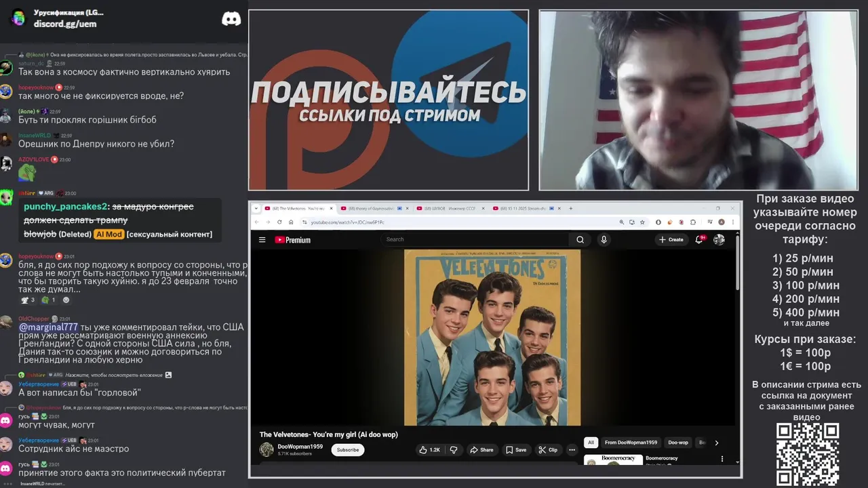This screenshot has width=868, height=488.
Task: Like the Velvetones video
Action: pyautogui.click(x=429, y=449)
